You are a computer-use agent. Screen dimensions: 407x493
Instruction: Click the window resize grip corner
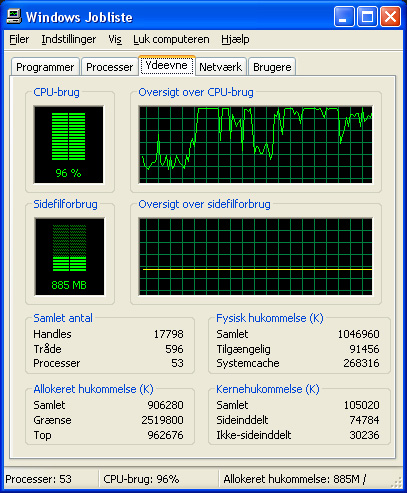397,482
